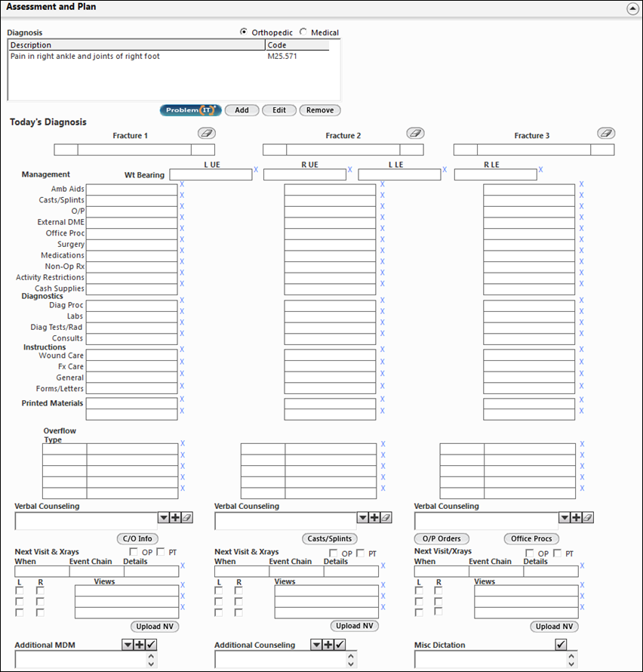Click Additional Counseling box down arrow
Screen dimensions: 643x672
[350, 664]
